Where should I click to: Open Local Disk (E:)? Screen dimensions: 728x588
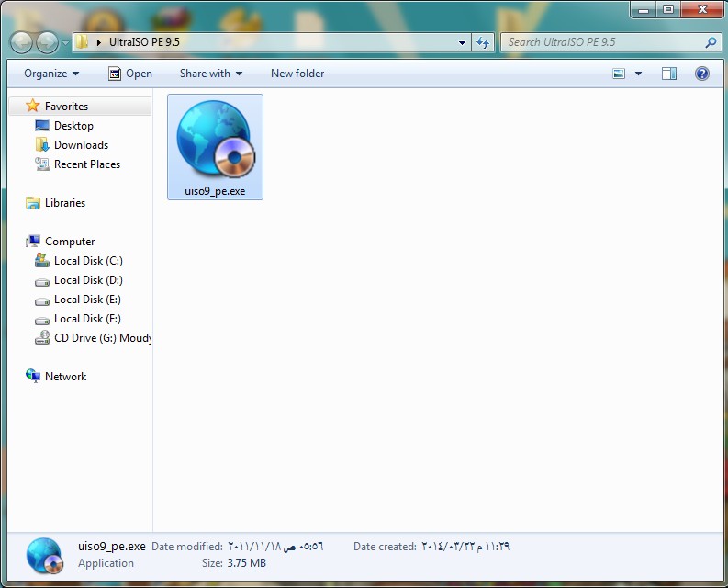coord(87,300)
